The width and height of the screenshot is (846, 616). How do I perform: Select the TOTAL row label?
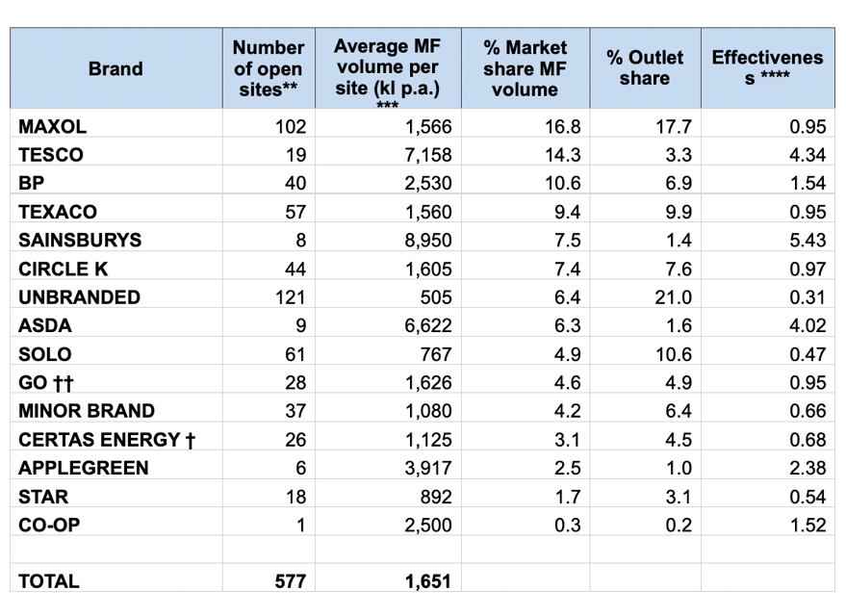point(49,581)
